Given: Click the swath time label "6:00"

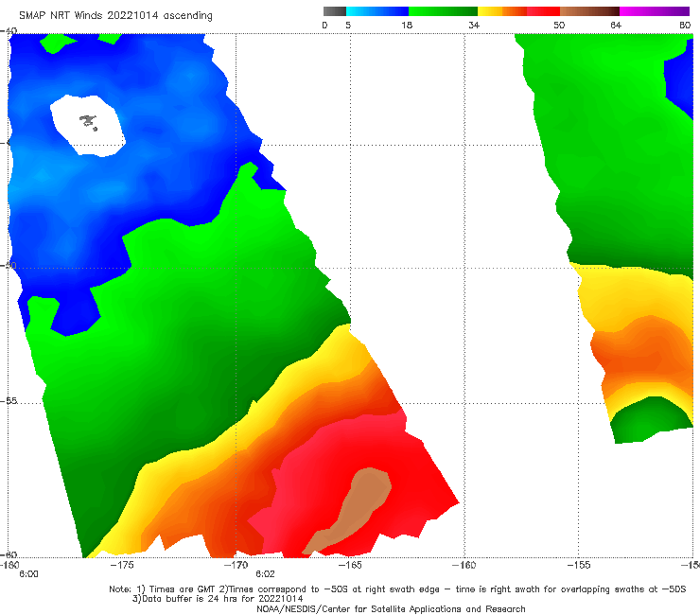Looking at the screenshot, I should pos(28,574).
